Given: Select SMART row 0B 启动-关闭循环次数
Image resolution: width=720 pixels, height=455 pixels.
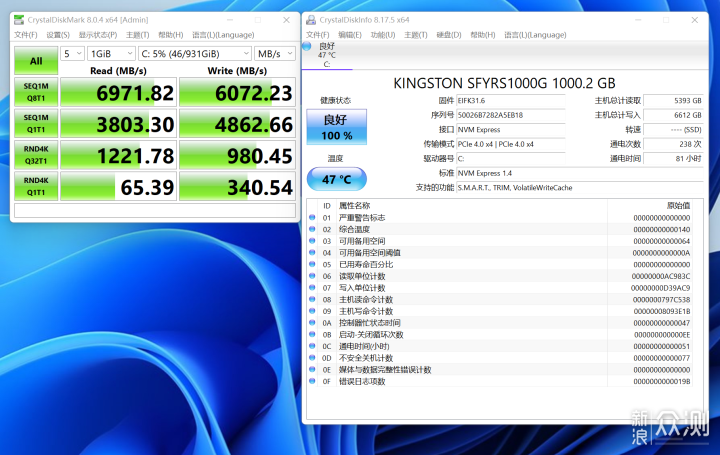Looking at the screenshot, I should tap(500, 335).
